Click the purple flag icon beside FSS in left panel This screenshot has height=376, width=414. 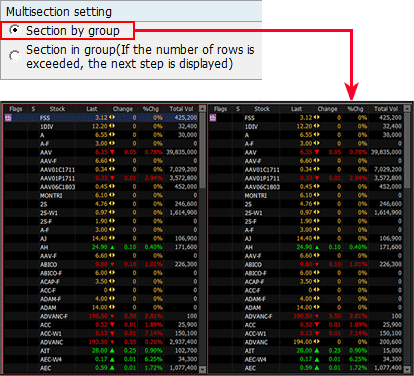point(8,118)
